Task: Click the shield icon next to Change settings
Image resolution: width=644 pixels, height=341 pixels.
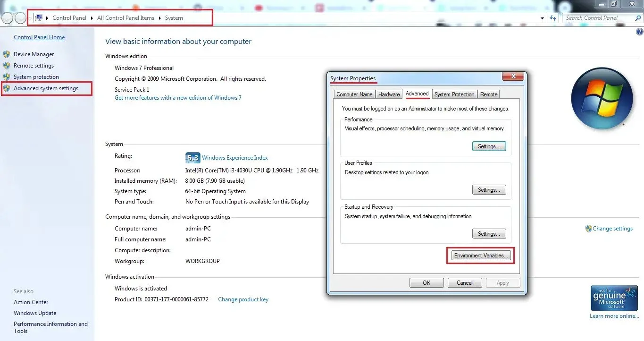Action: pyautogui.click(x=588, y=229)
